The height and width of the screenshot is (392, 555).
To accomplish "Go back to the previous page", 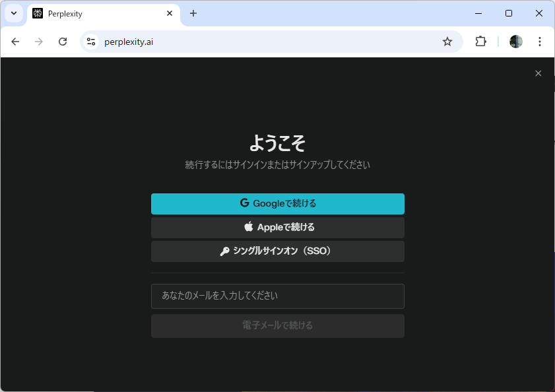I will point(15,42).
